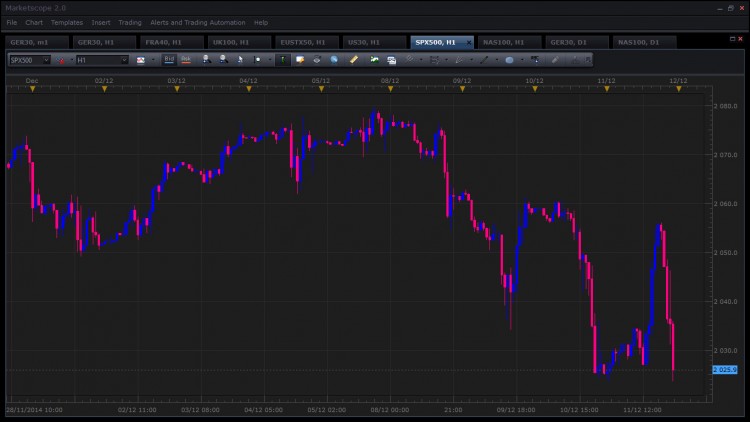750x422 pixels.
Task: Click the zoom out magnifier icon
Action: (x=223, y=59)
